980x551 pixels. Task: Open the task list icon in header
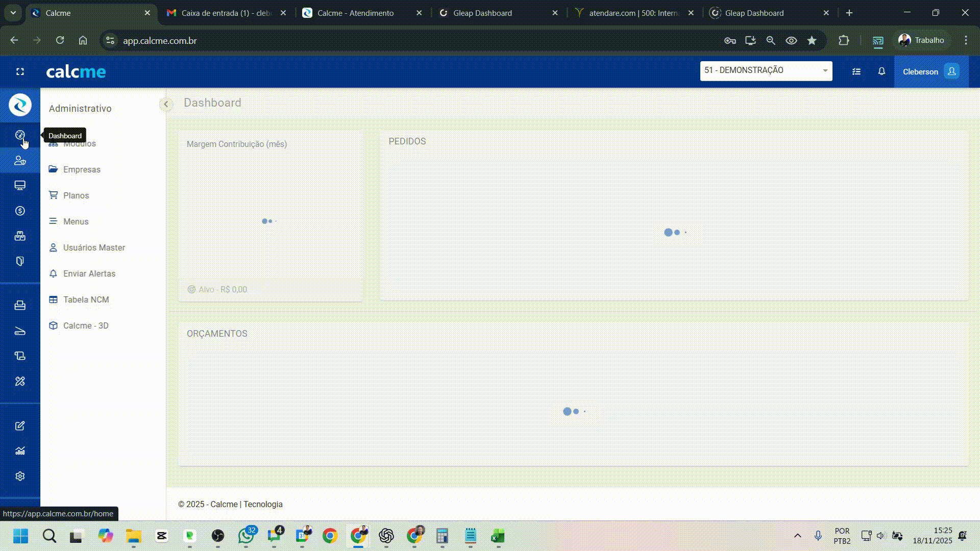tap(856, 71)
